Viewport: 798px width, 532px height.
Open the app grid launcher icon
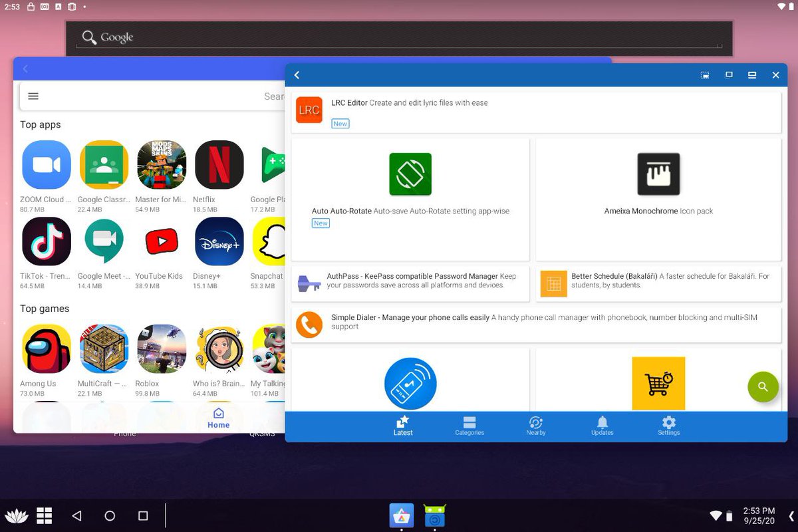pos(44,515)
